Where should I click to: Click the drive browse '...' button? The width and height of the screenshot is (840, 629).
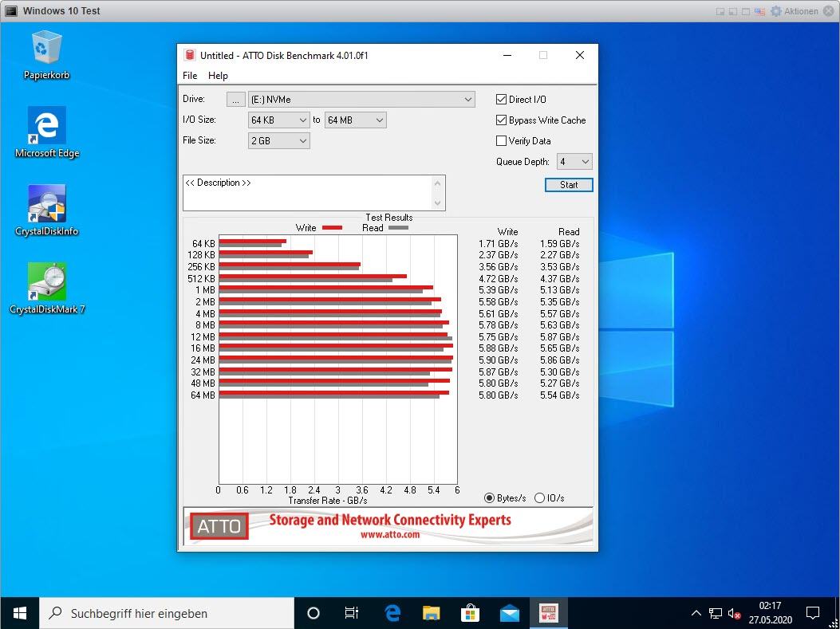click(235, 100)
